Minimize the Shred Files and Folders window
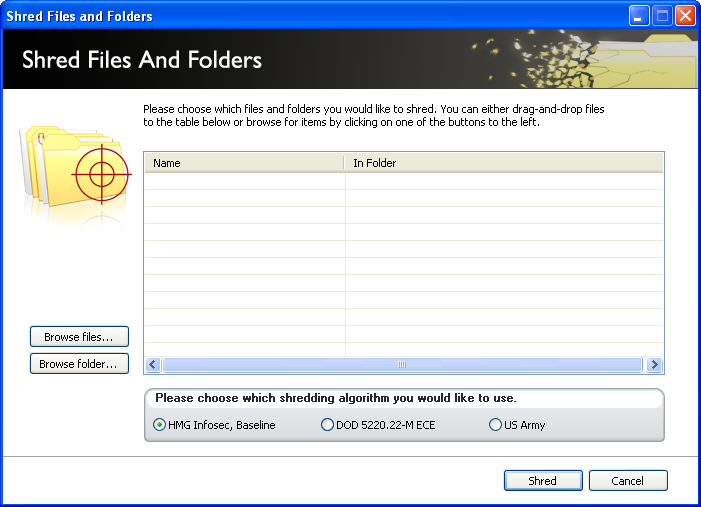 [638, 16]
